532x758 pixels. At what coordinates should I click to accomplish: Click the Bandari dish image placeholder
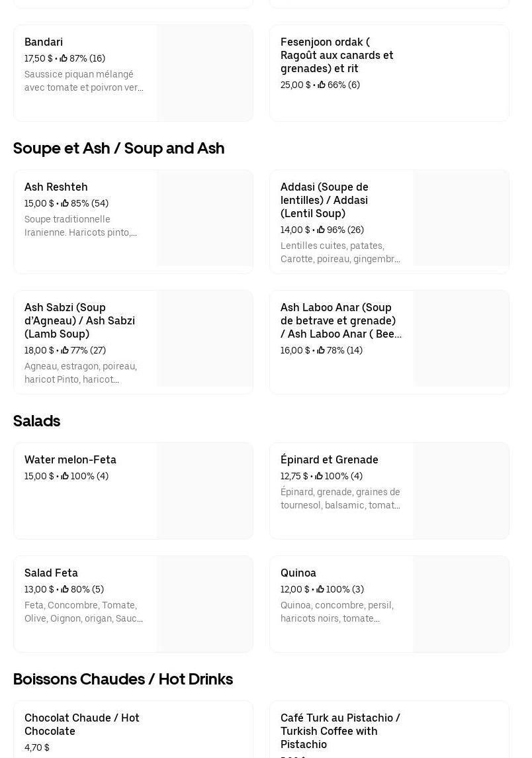(204, 73)
